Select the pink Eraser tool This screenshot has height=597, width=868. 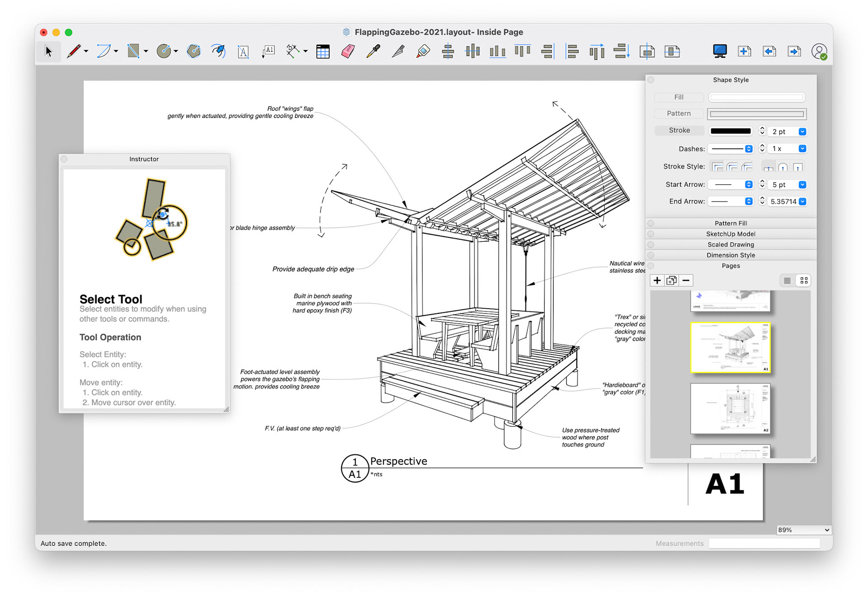click(x=348, y=52)
